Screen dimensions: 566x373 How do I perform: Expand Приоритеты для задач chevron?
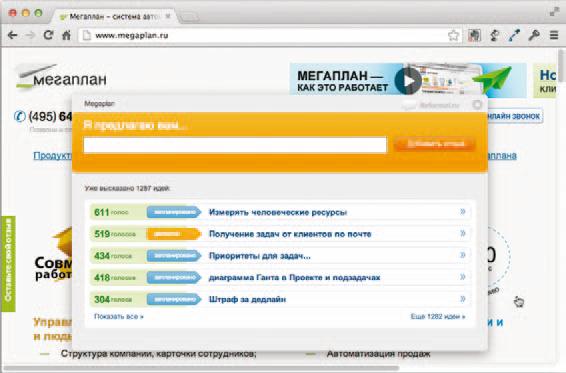tap(463, 255)
